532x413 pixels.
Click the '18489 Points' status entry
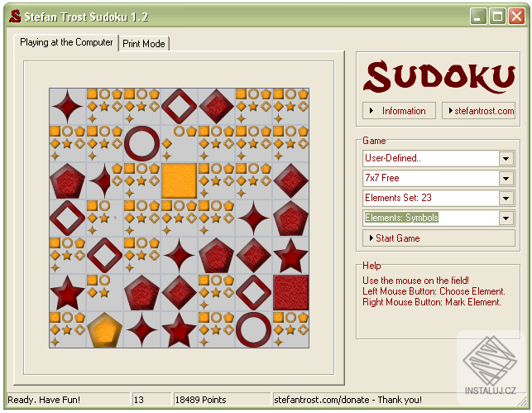pyautogui.click(x=200, y=400)
